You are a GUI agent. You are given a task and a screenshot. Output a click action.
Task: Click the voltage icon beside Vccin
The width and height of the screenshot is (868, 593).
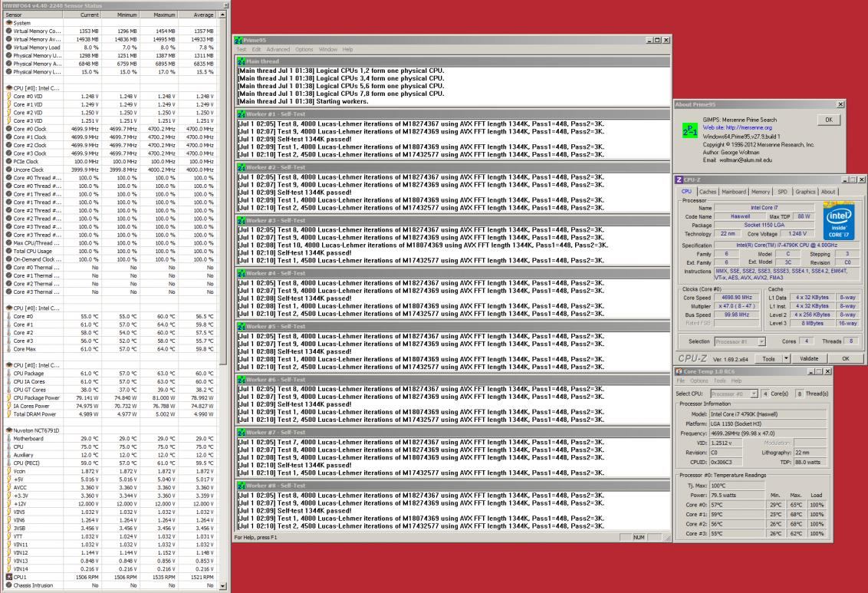tap(9, 471)
